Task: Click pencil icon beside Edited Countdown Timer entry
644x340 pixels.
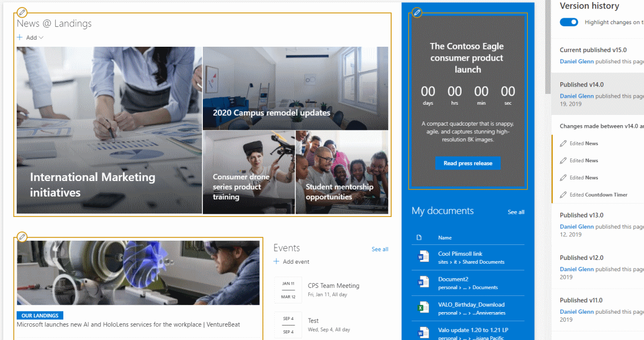Action: click(x=563, y=194)
